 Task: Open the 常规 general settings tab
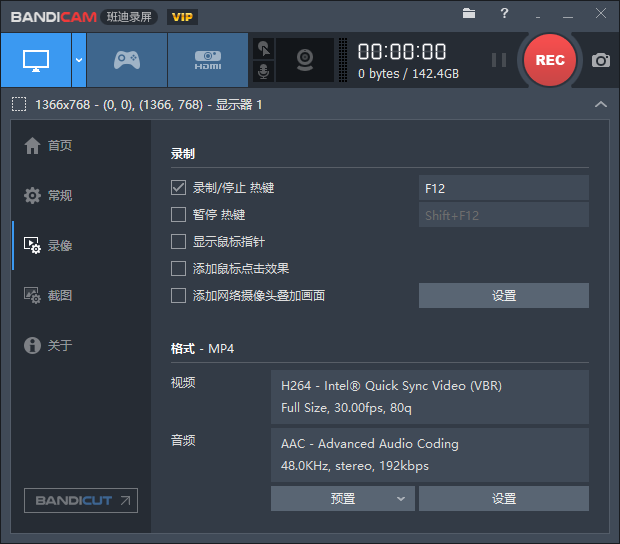(x=81, y=195)
